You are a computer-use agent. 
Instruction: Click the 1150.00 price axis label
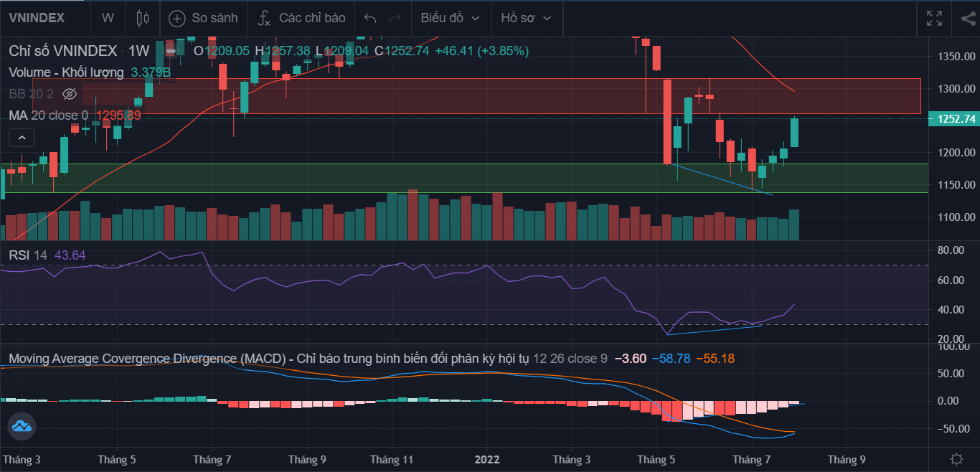click(x=956, y=185)
